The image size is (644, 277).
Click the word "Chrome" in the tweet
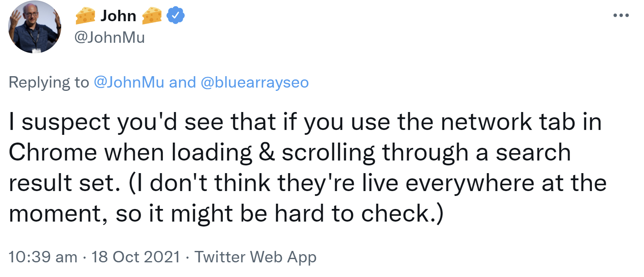point(53,153)
